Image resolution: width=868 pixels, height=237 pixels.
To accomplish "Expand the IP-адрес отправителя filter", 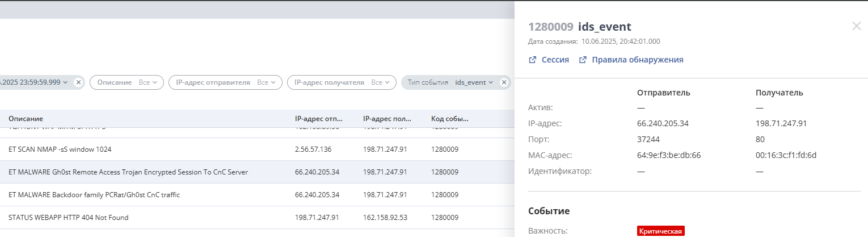I will pos(225,82).
